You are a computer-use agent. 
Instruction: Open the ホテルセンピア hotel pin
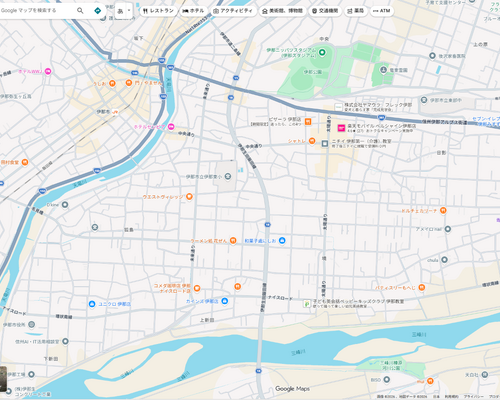tap(171, 126)
